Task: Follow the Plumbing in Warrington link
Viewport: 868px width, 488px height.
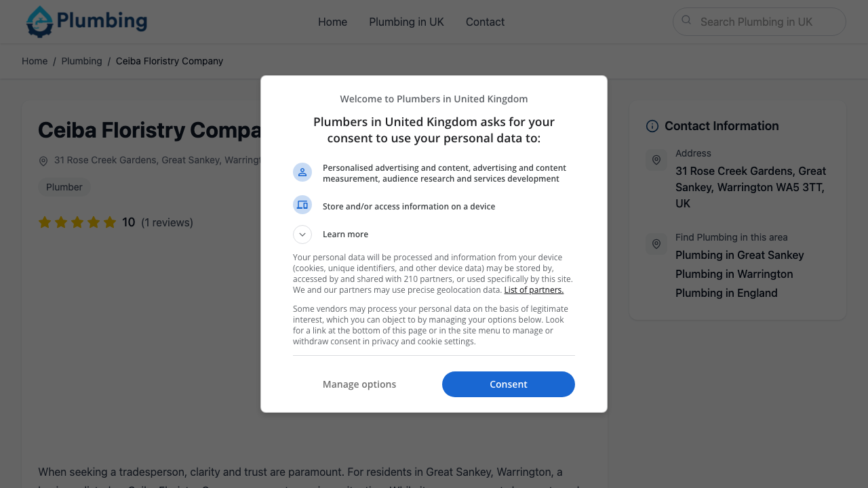Action: coord(734,274)
